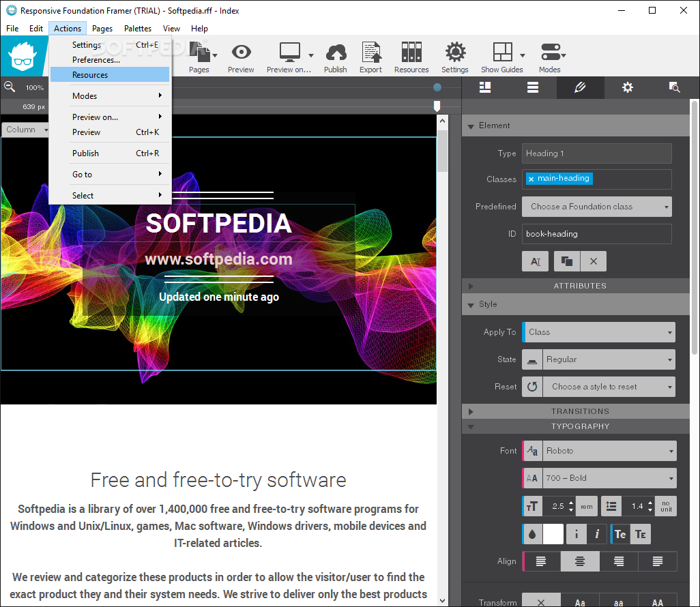Screen dimensions: 700x607
Task: Toggle italic font style
Action: [x=597, y=534]
